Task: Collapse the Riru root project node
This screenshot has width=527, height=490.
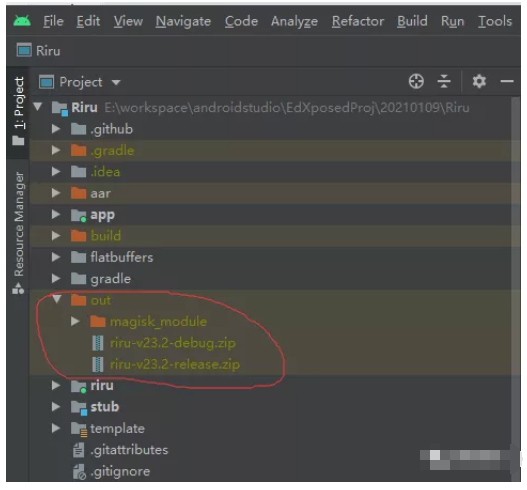Action: point(38,107)
